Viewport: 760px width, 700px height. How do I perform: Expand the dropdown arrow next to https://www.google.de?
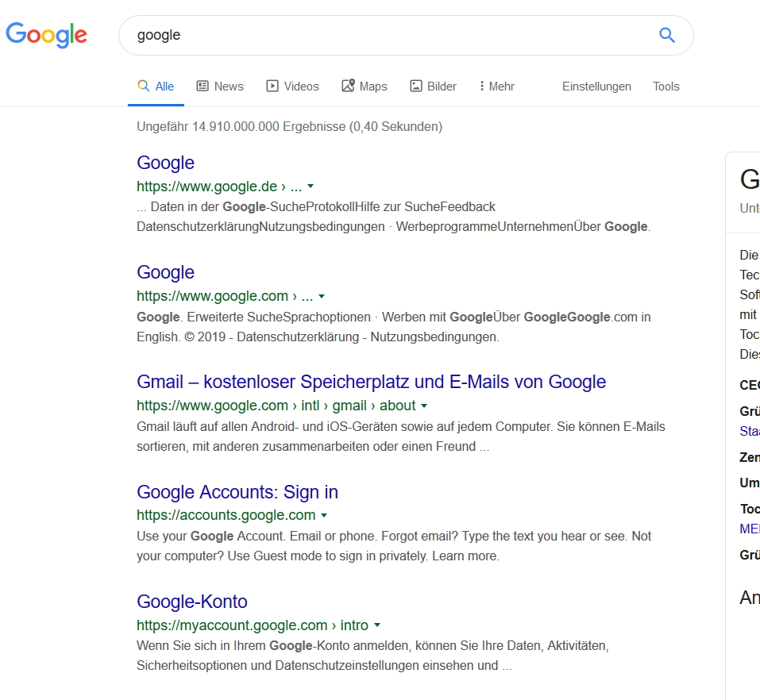click(311, 187)
